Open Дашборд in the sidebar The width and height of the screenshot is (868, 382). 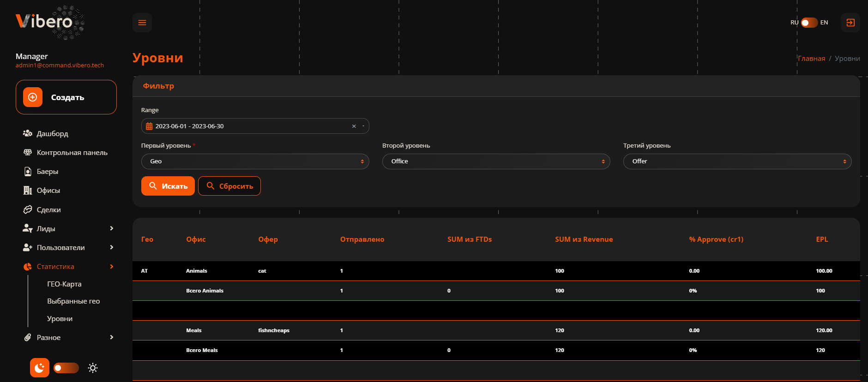tap(53, 133)
